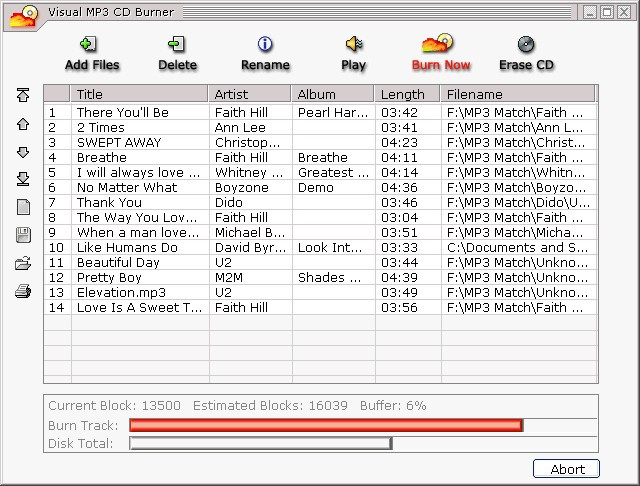Create a new blank playlist
The height and width of the screenshot is (486, 640).
[23, 207]
